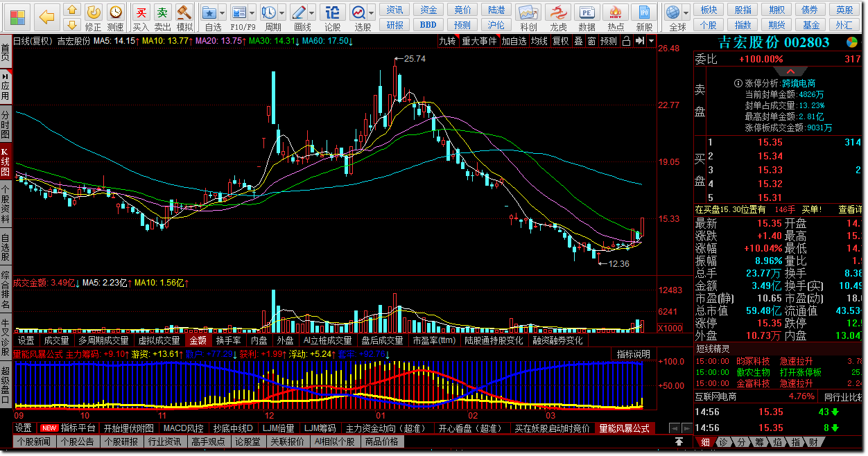Toggle 叠 overlay mode
The width and height of the screenshot is (868, 456).
coord(579,41)
